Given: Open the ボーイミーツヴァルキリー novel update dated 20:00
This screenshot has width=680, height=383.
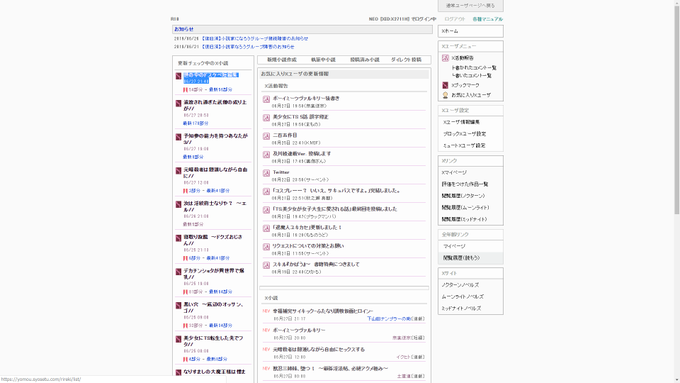Looking at the screenshot, I should coord(299,331).
